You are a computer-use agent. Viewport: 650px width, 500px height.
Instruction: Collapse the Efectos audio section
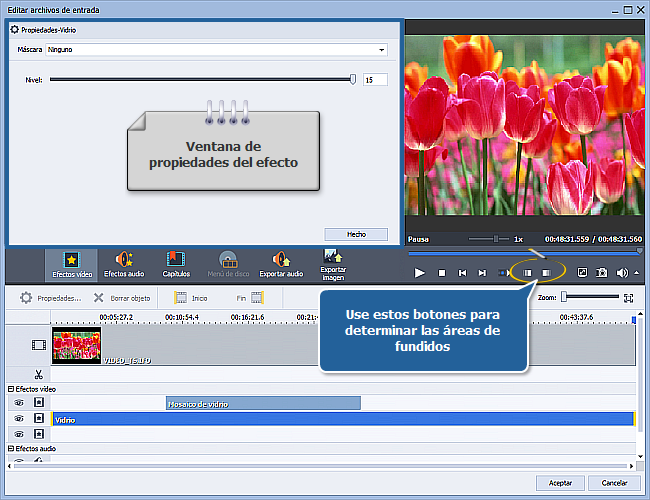11,449
